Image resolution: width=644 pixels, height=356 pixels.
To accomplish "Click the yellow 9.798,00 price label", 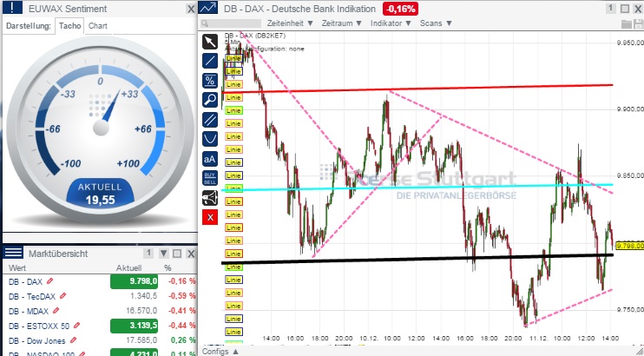I will pos(629,246).
